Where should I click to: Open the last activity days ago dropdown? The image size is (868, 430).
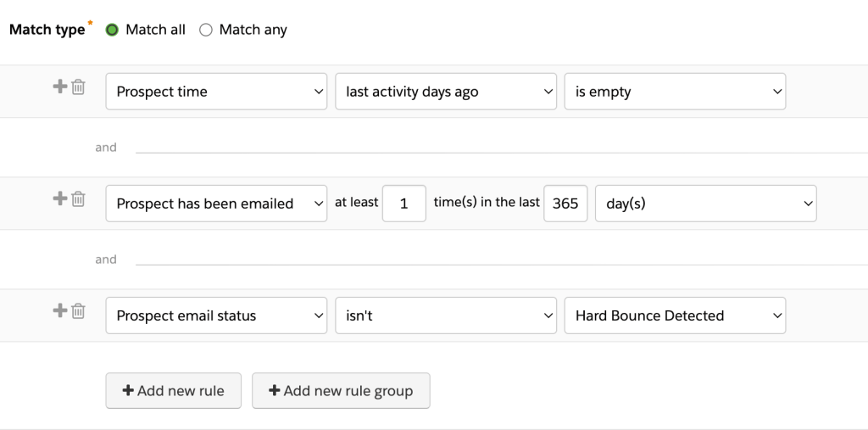[x=446, y=92]
